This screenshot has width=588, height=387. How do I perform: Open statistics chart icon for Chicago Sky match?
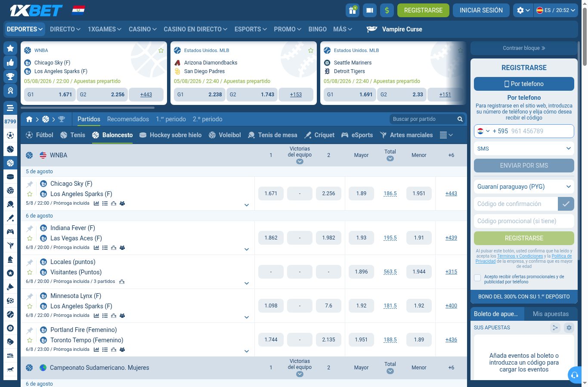point(96,203)
